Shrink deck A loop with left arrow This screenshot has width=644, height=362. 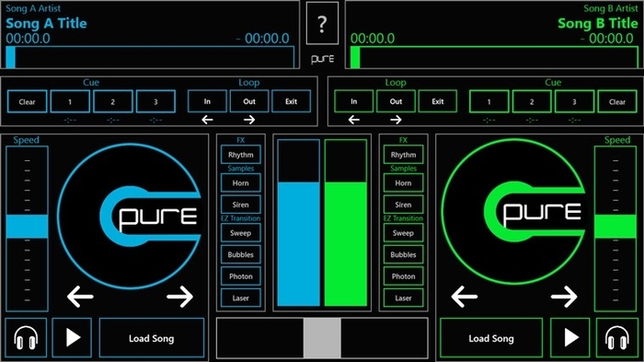(207, 120)
